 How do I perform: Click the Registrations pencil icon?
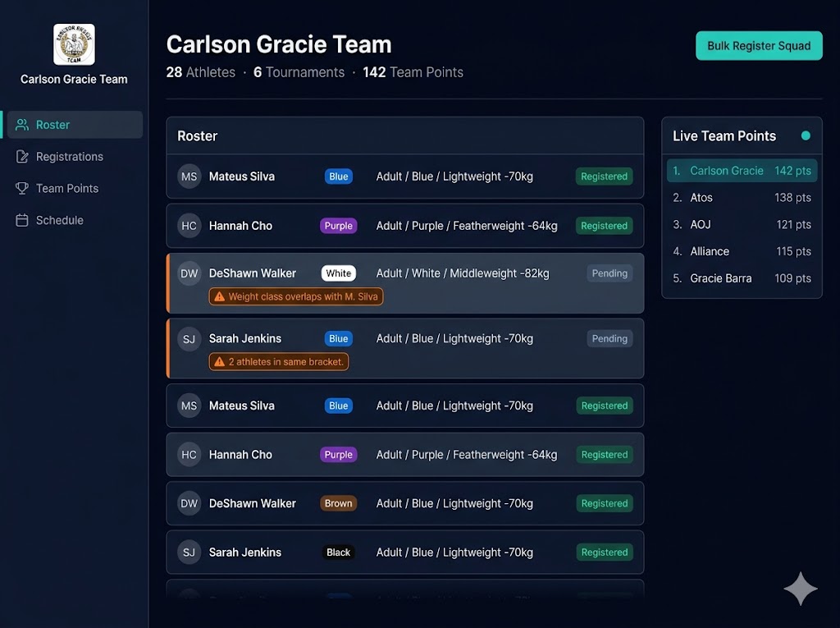click(x=22, y=157)
